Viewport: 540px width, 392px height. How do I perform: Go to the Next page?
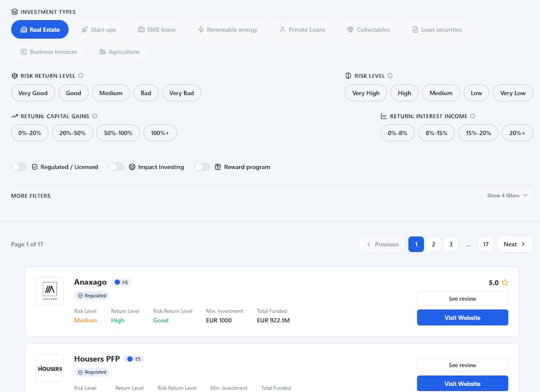pyautogui.click(x=515, y=244)
